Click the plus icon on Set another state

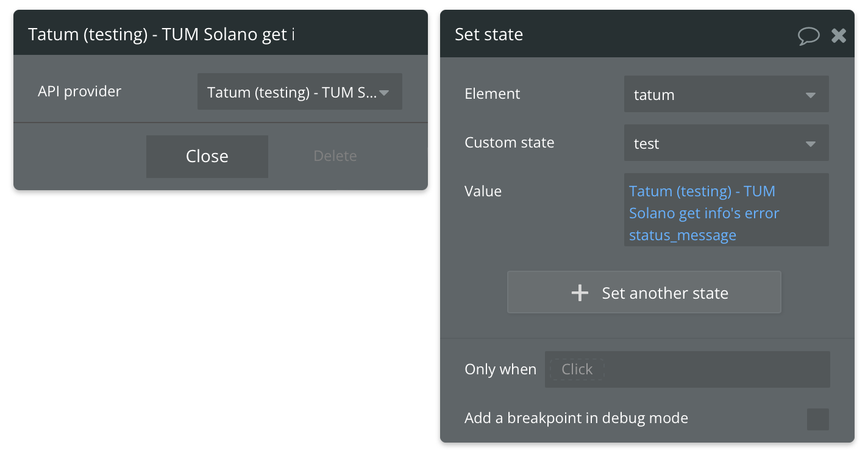[x=580, y=293]
